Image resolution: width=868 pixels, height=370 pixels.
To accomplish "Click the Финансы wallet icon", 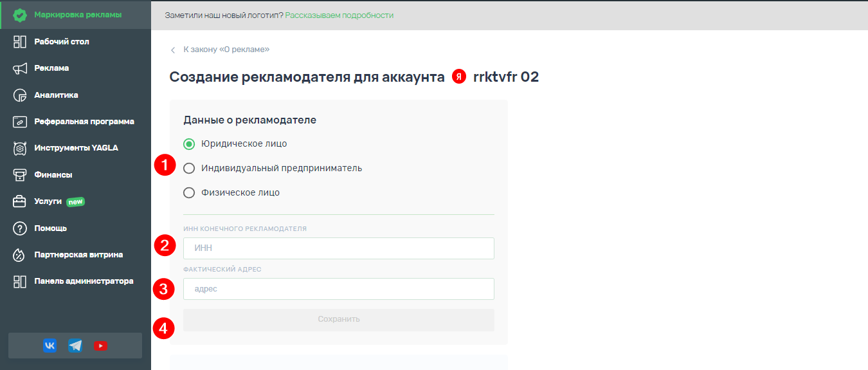I will 20,175.
